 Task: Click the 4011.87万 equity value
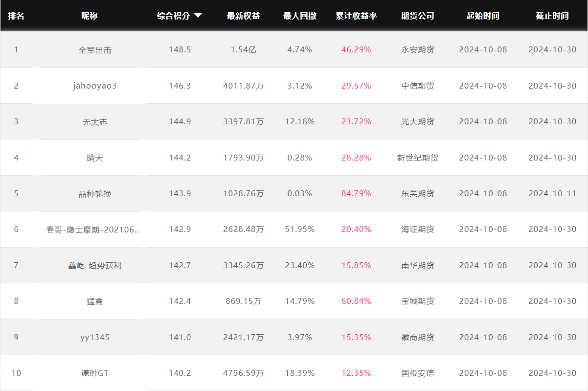point(244,86)
